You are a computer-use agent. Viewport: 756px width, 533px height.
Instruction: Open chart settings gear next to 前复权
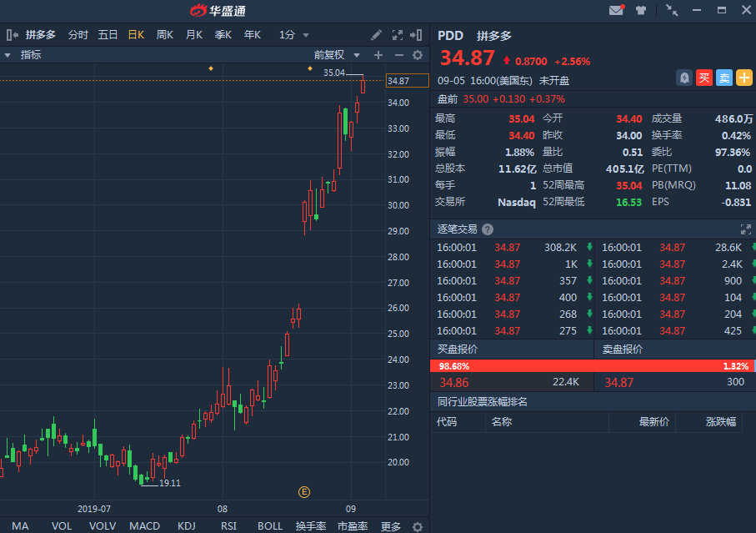click(418, 55)
